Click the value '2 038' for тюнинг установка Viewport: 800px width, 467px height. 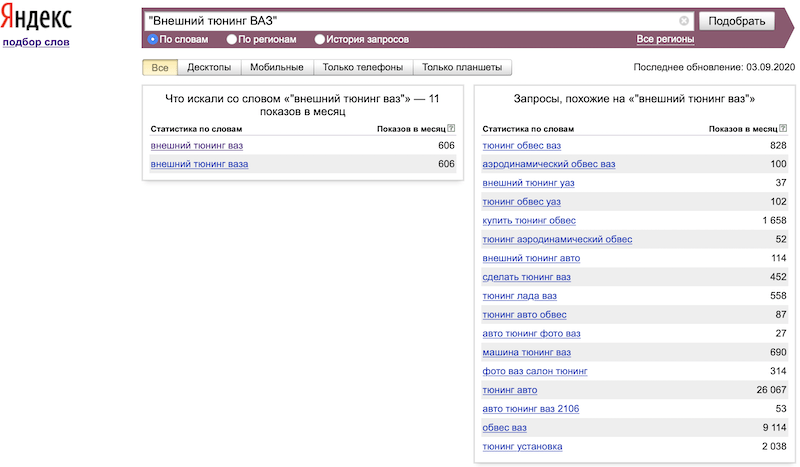(774, 447)
